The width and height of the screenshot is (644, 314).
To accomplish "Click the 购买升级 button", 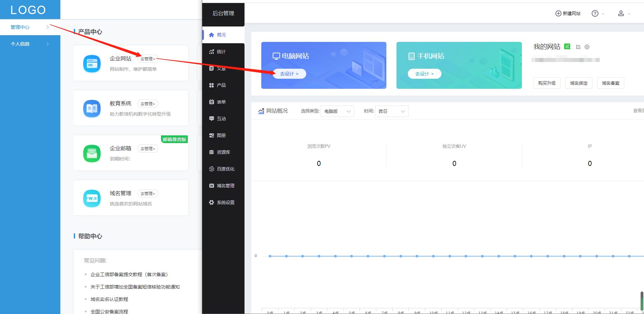I will (547, 83).
